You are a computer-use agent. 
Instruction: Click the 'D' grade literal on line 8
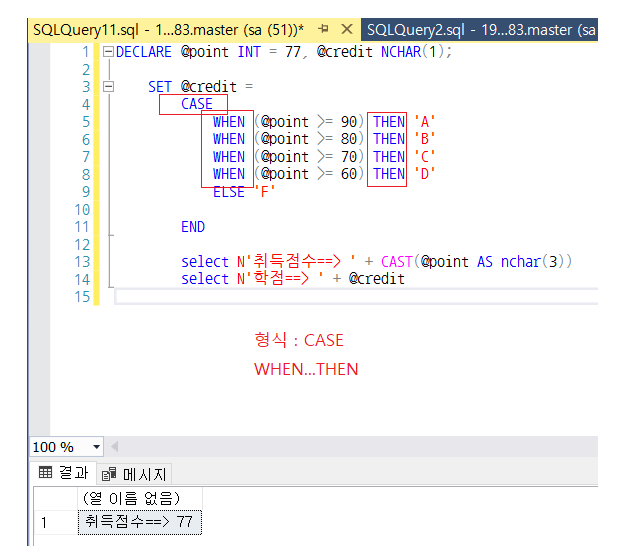click(x=425, y=174)
